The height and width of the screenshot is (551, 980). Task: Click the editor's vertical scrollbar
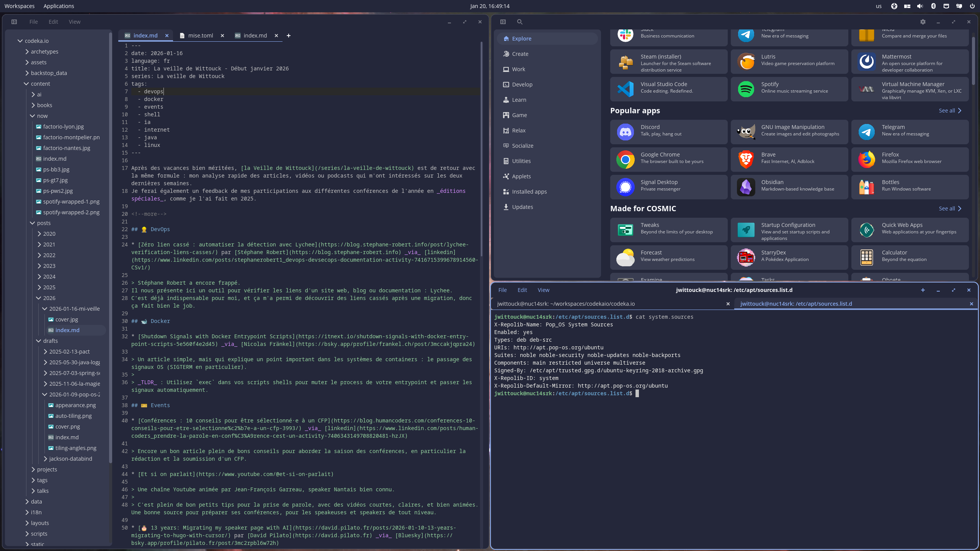[x=482, y=153]
